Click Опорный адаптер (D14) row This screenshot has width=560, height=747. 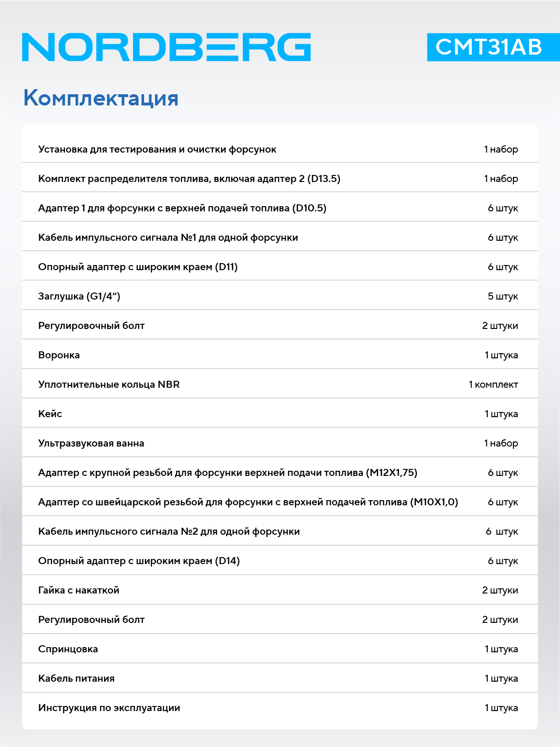click(x=280, y=561)
